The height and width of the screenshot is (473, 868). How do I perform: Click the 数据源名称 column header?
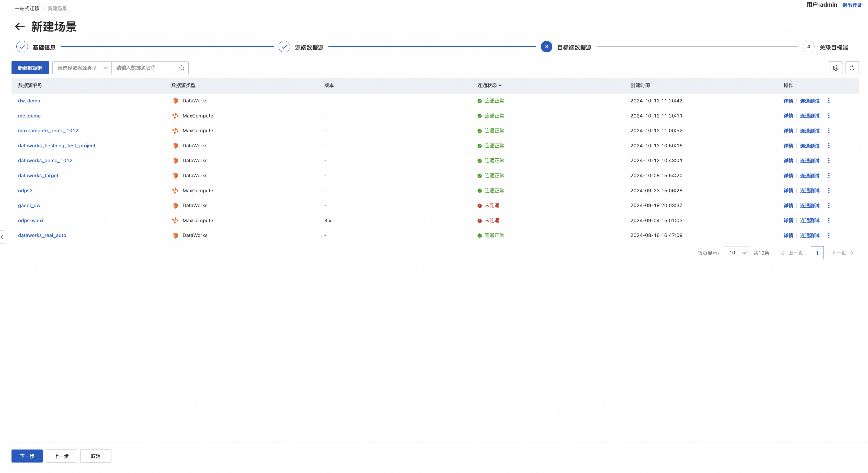tap(30, 86)
